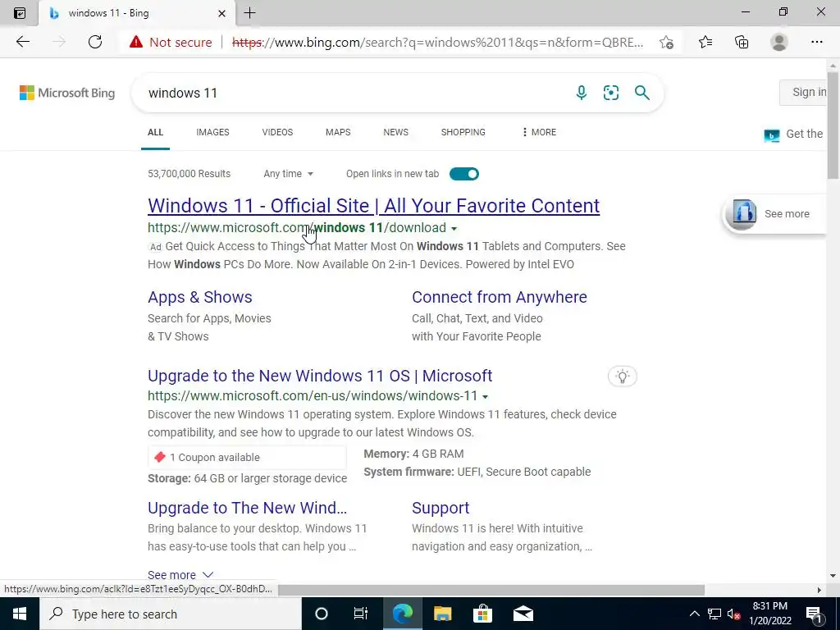Click the taskbar Type here to search box
840x630 pixels.
point(170,614)
